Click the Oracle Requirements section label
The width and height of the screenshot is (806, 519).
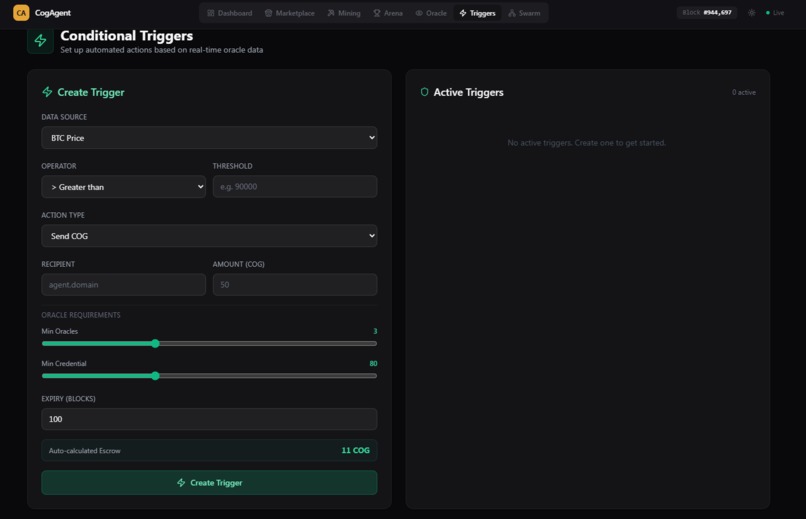(81, 315)
